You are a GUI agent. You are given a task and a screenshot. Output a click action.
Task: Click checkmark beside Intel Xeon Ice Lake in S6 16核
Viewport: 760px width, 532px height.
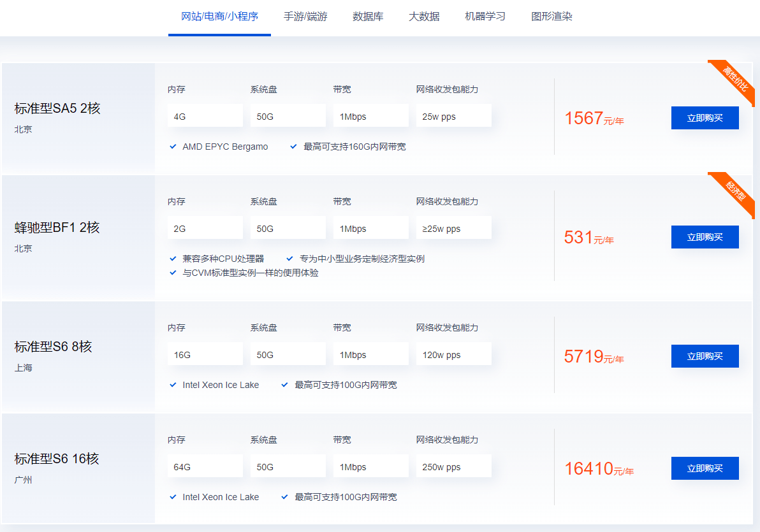[173, 496]
